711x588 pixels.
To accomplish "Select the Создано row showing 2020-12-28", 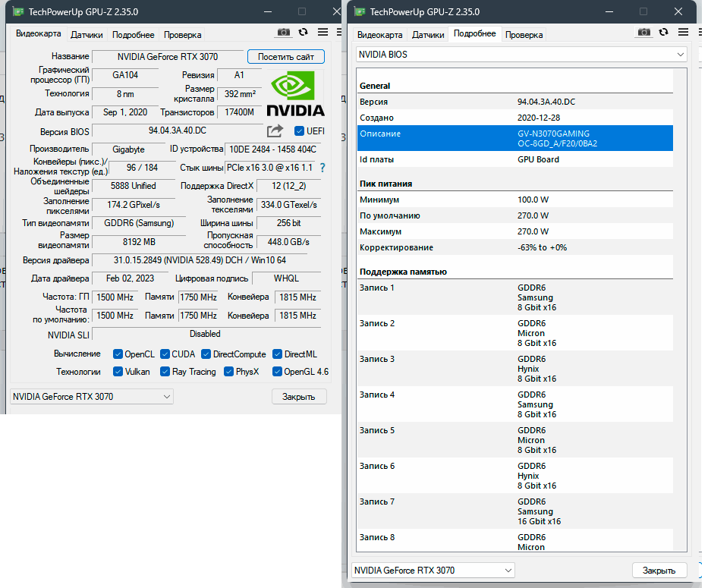I will click(515, 118).
